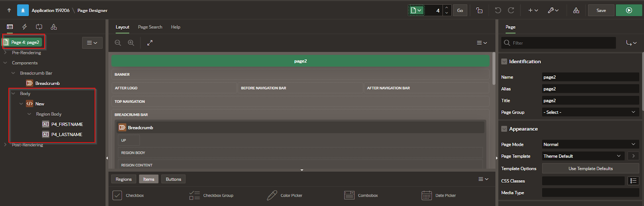
Task: Collapse the Region Body node
Action: [x=29, y=114]
